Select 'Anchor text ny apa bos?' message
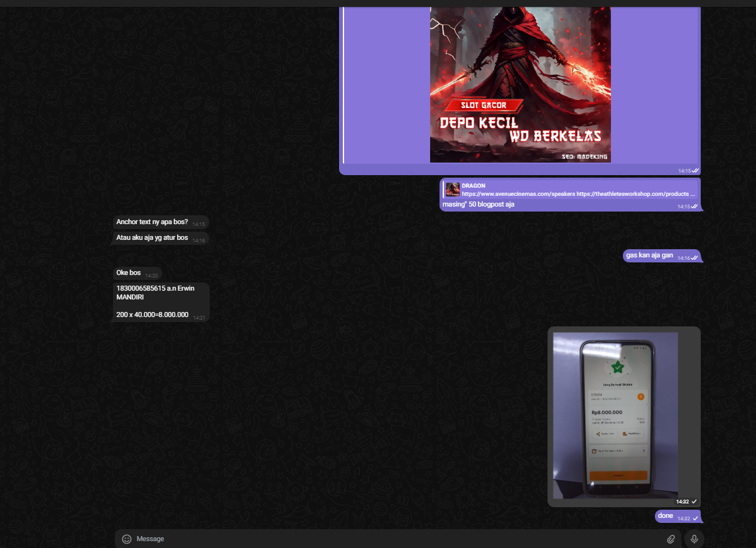Viewport: 756px width, 548px height. (153, 222)
